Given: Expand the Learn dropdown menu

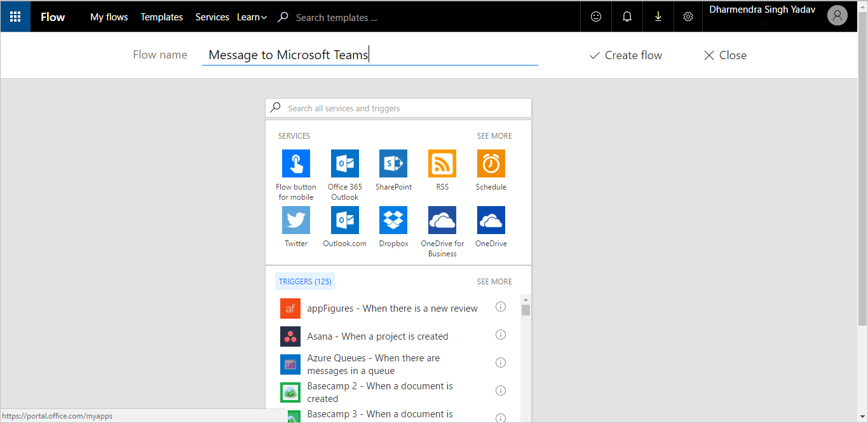Looking at the screenshot, I should pyautogui.click(x=252, y=17).
